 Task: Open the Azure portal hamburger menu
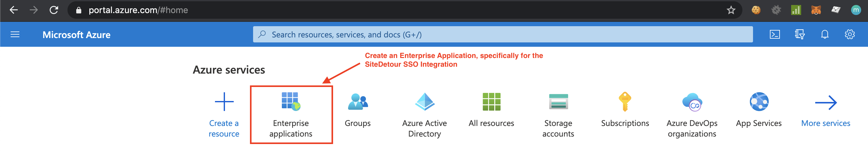pos(15,34)
